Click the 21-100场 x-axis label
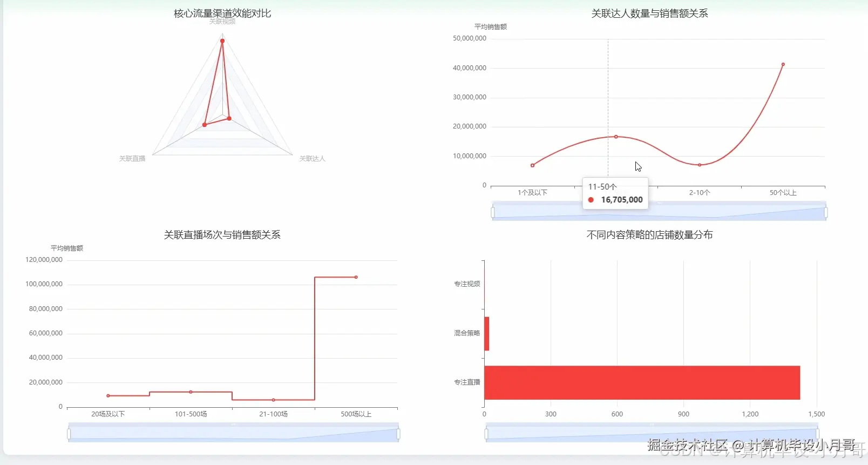The image size is (868, 465). click(x=274, y=414)
